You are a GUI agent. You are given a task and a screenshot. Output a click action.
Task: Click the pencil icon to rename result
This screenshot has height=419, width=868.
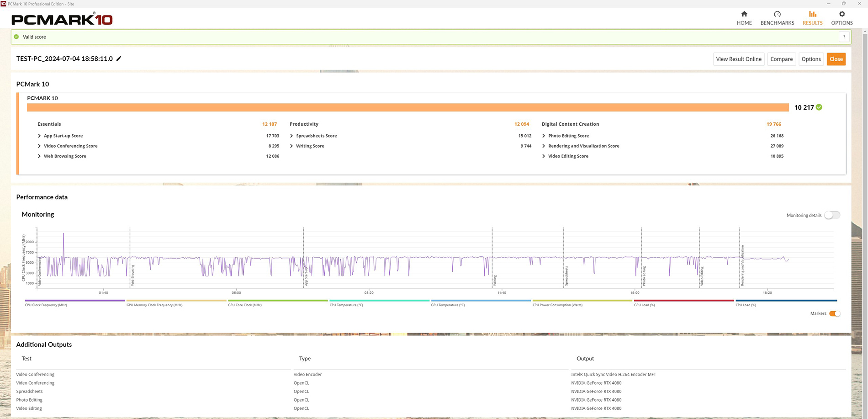(119, 58)
